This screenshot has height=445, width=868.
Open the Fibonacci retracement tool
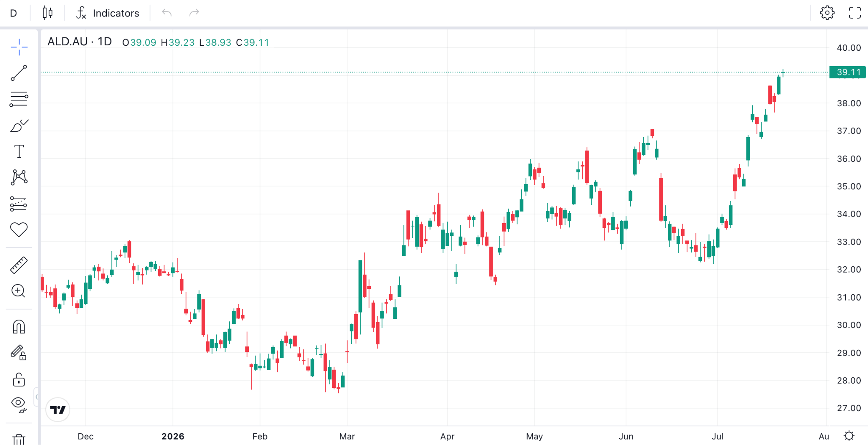[19, 99]
